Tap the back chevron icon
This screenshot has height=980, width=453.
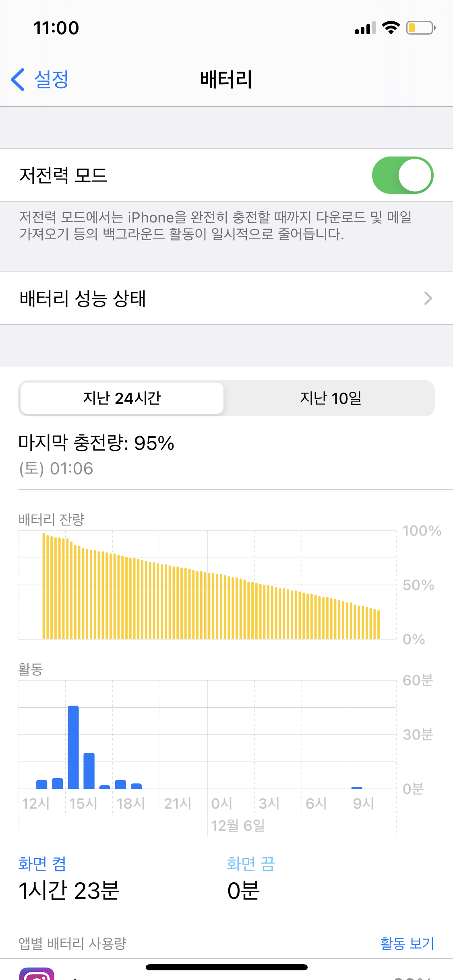(x=18, y=80)
